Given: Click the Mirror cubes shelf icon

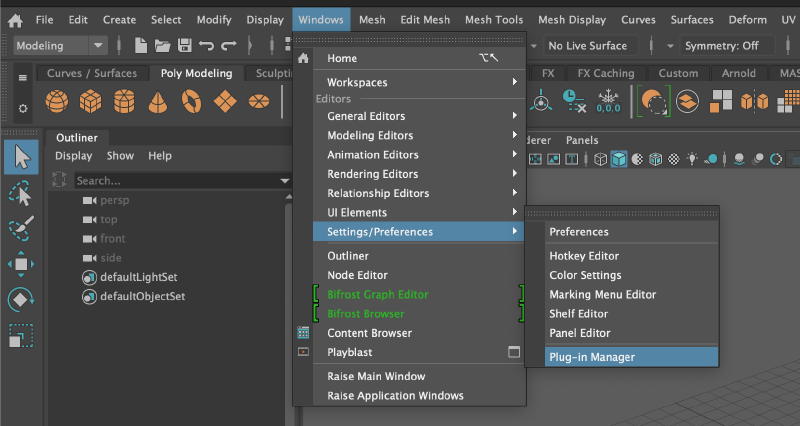Looking at the screenshot, I should pos(755,101).
